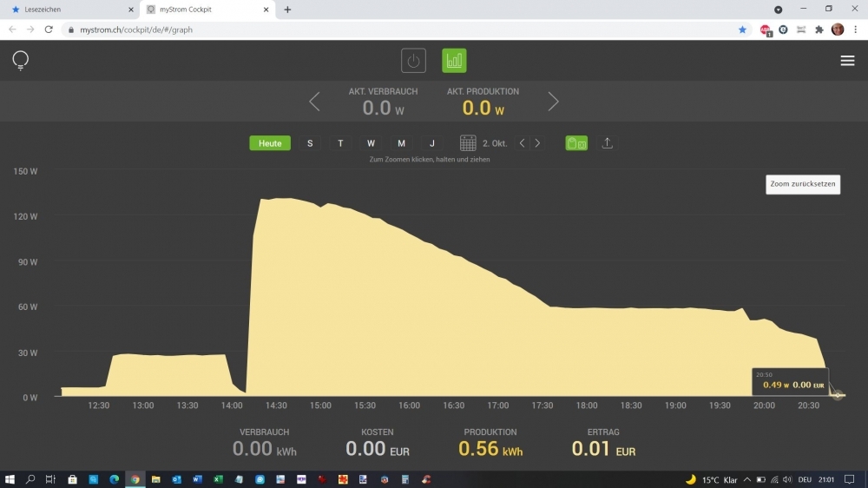This screenshot has height=488, width=868.
Task: Open the Chrome extensions puzzle icon
Action: click(819, 30)
